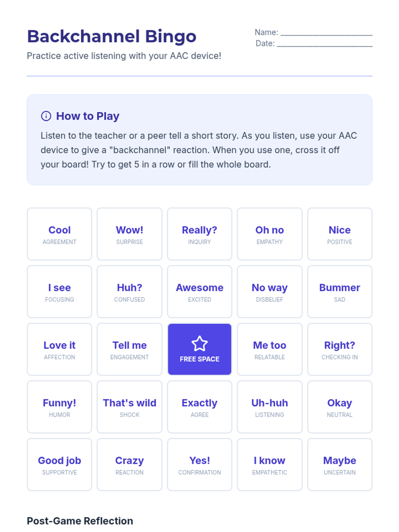The image size is (399, 532).
Task: Click the Name input line
Action: coord(326,32)
